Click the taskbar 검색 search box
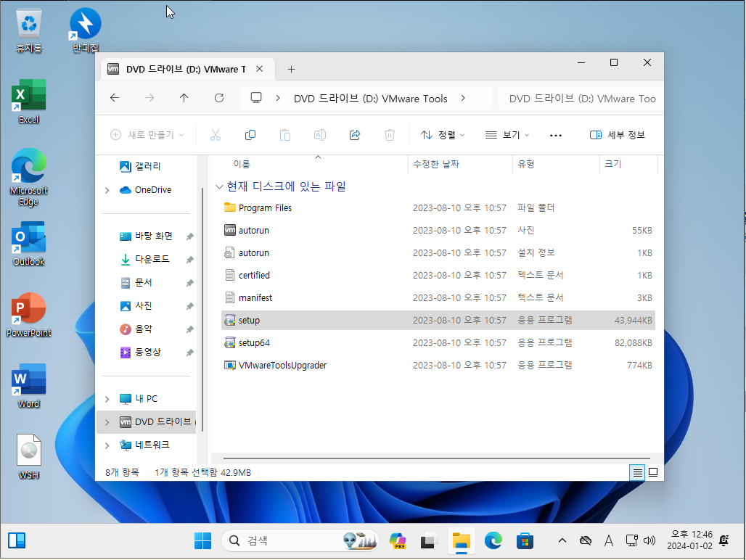 coord(300,541)
